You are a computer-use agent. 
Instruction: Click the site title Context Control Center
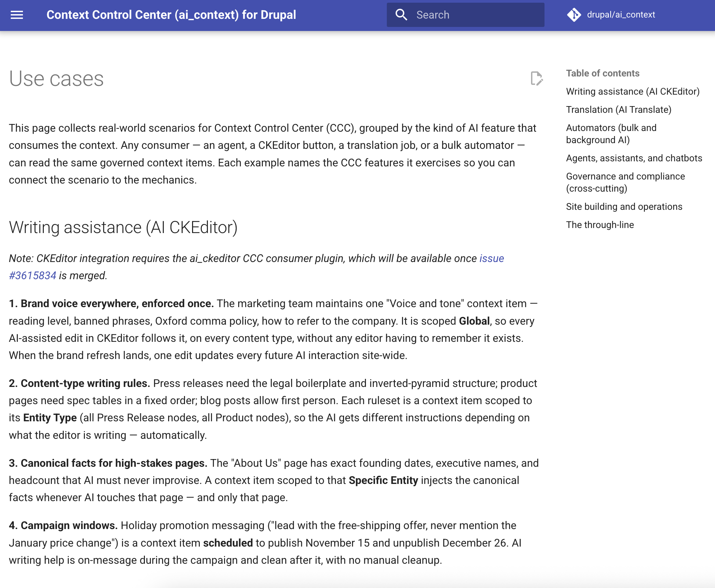(x=171, y=15)
